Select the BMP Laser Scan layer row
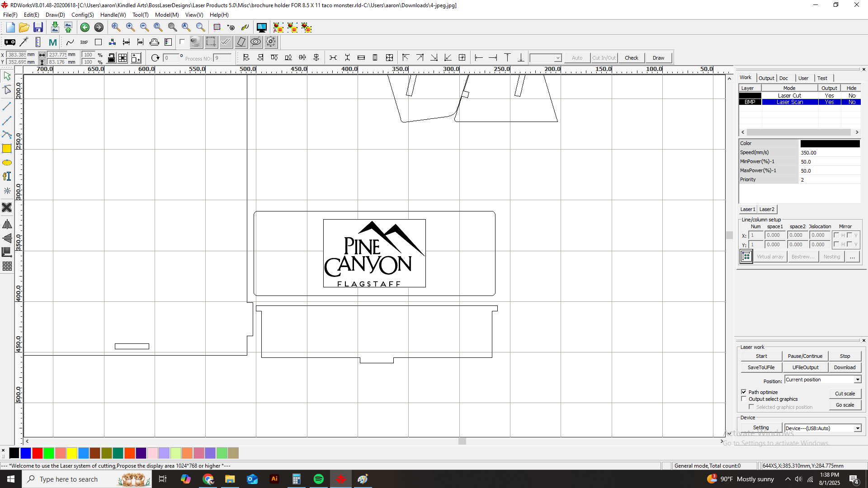Image resolution: width=868 pixels, height=488 pixels. click(800, 102)
